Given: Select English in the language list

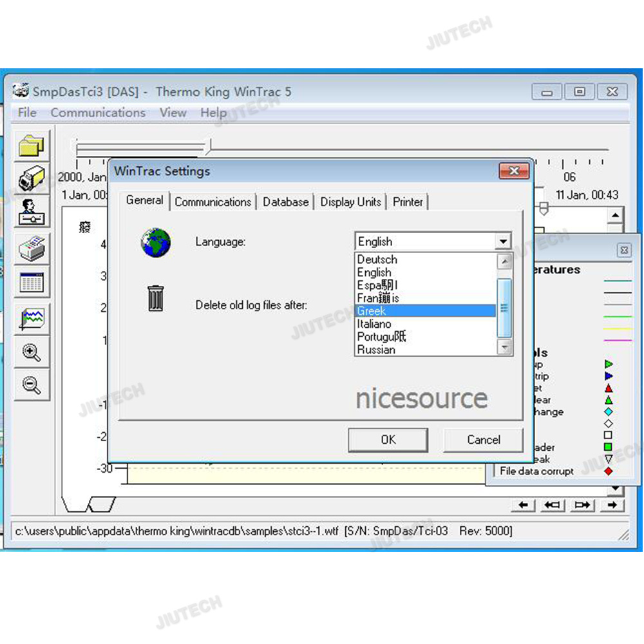Looking at the screenshot, I should [x=426, y=272].
